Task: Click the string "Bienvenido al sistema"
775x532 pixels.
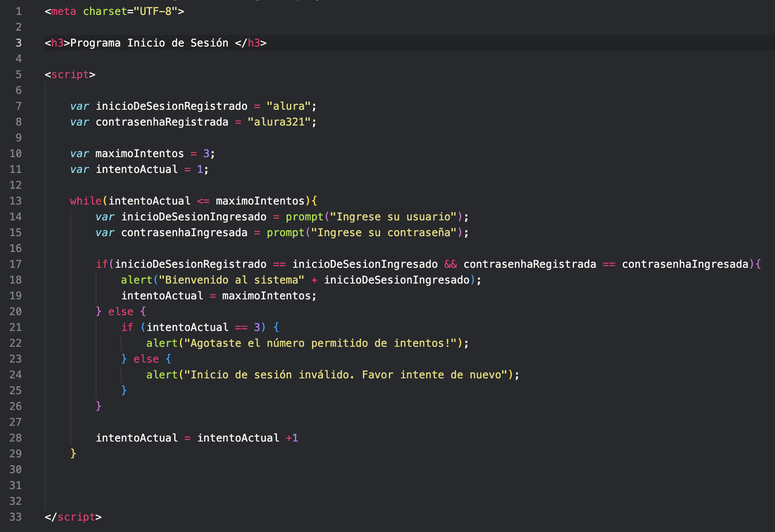Action: [232, 280]
